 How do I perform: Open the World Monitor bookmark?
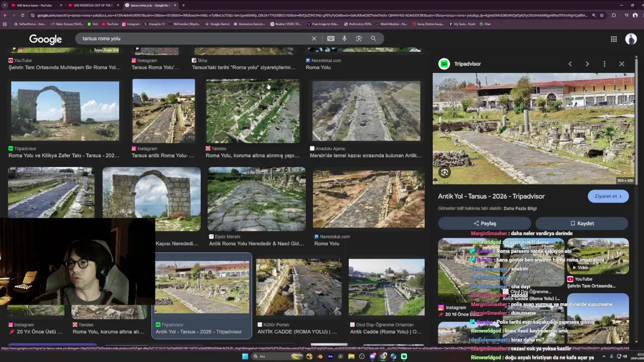(x=391, y=24)
